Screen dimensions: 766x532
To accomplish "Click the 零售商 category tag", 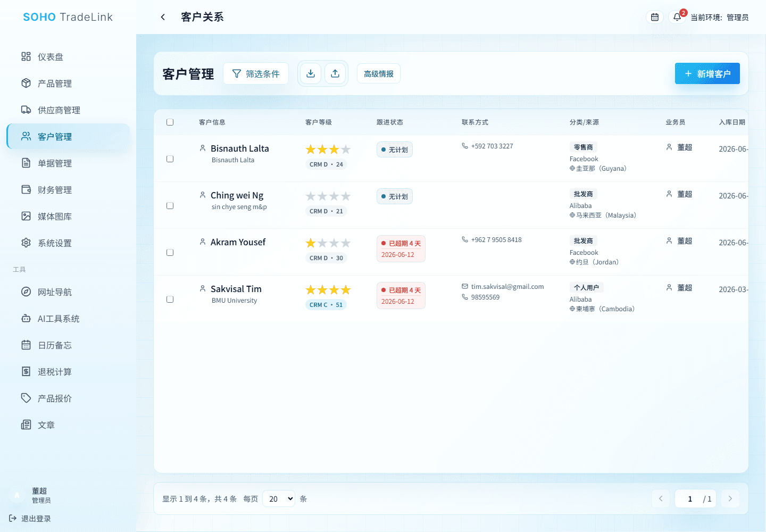I will click(x=584, y=147).
